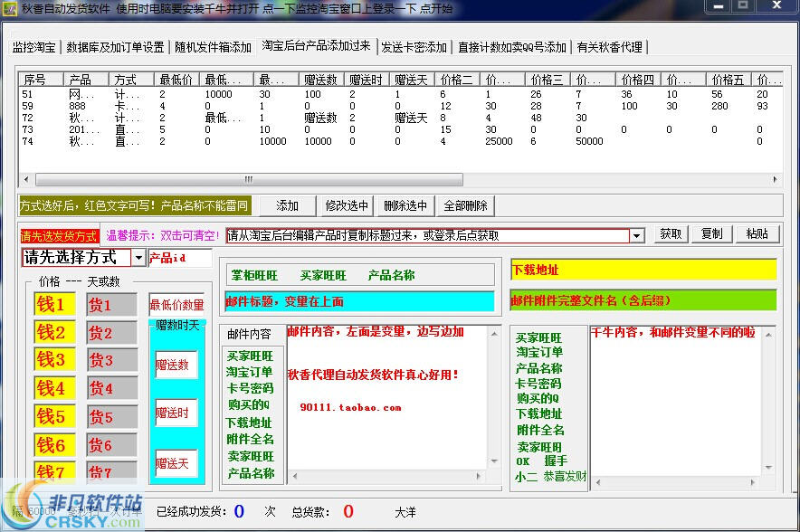The width and height of the screenshot is (800, 532).
Task: Click the 货5 quantity field
Action: tap(111, 417)
